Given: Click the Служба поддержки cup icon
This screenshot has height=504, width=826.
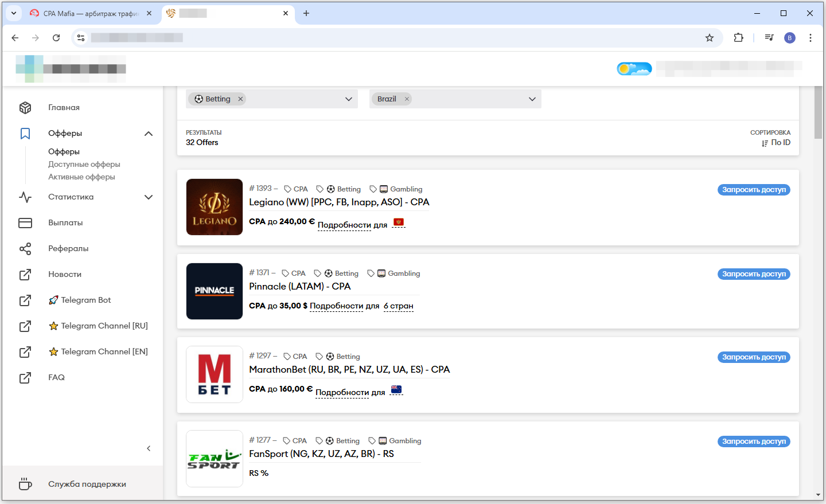Looking at the screenshot, I should 25,484.
